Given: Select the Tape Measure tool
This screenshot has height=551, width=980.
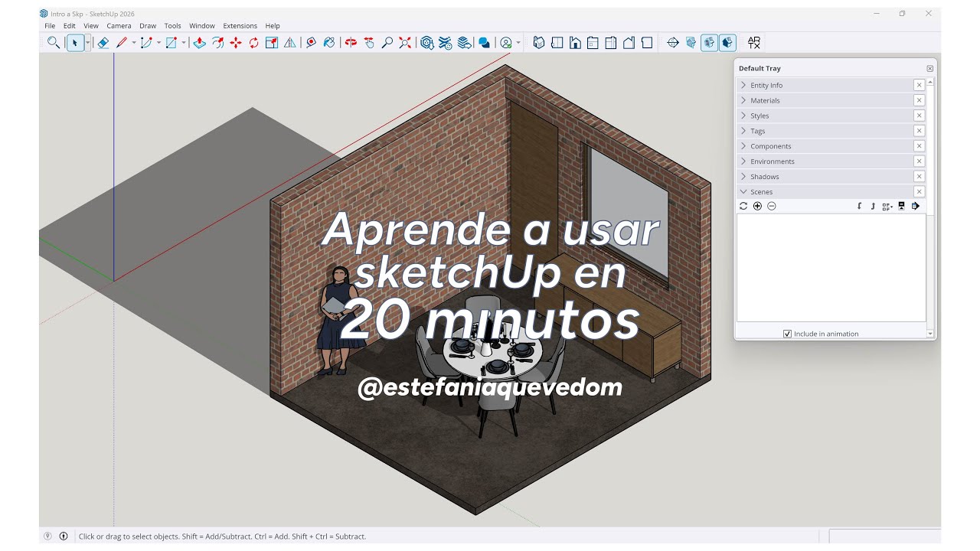Looking at the screenshot, I should pos(311,43).
